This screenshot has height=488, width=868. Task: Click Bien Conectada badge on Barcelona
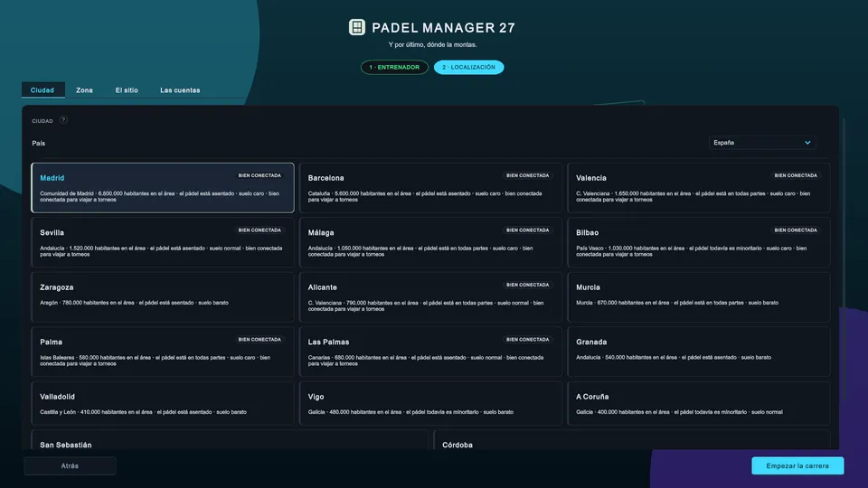click(527, 175)
